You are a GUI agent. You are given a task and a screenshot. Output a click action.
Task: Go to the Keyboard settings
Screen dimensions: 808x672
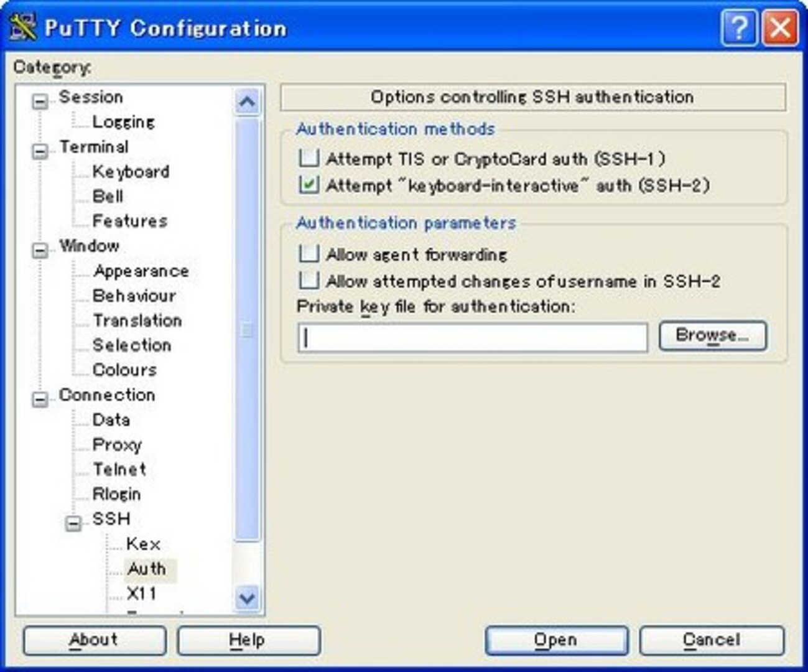tap(131, 172)
